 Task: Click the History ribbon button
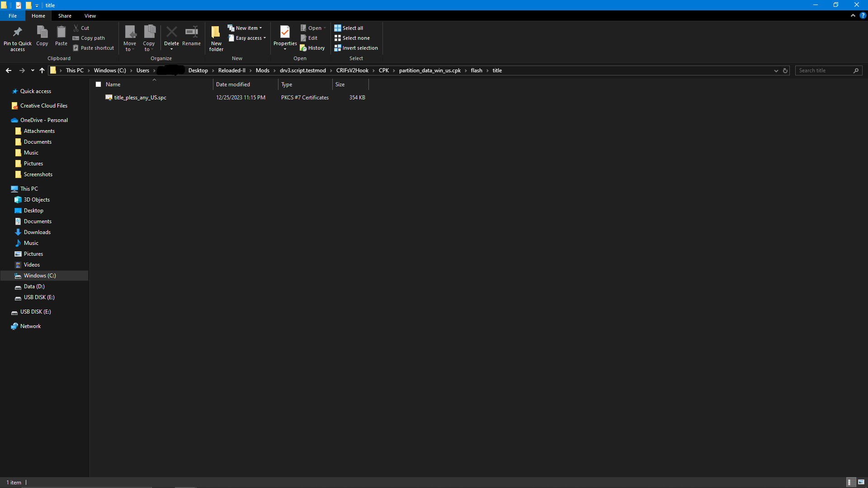click(x=312, y=48)
